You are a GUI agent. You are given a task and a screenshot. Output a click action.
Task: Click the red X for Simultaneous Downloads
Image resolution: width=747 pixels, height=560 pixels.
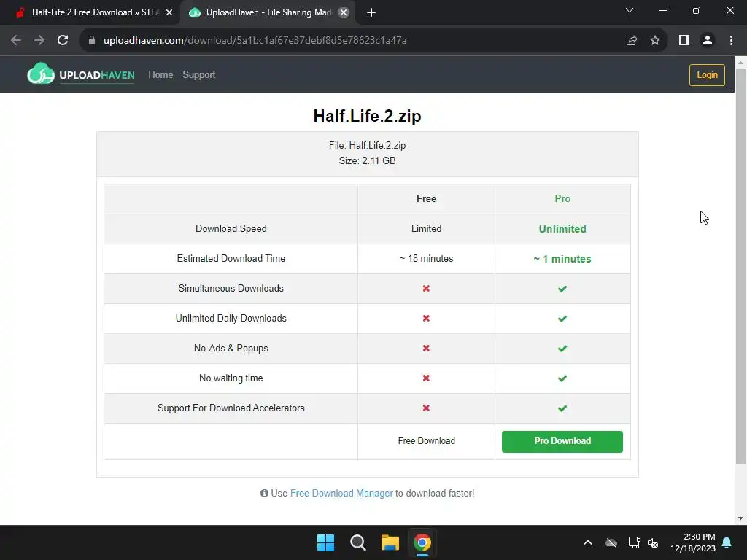426,289
